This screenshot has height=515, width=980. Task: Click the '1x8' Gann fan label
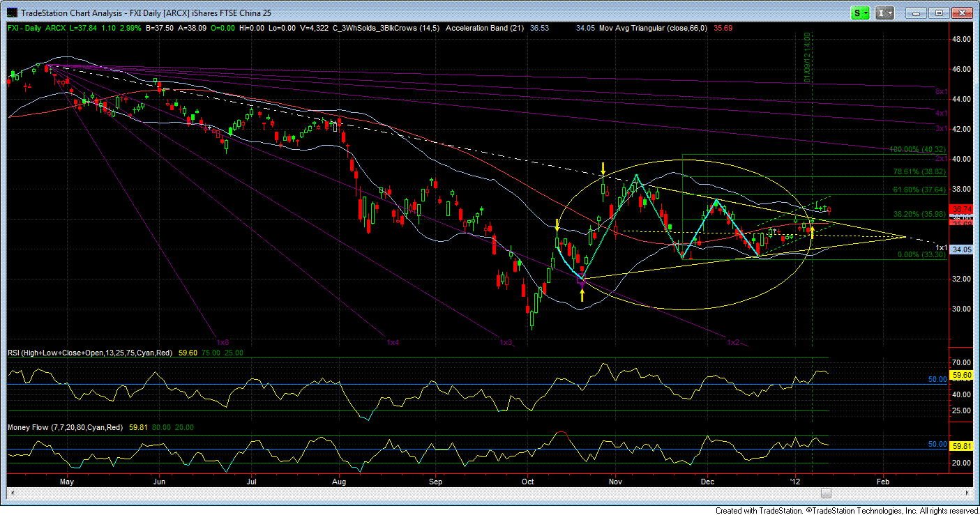[223, 343]
